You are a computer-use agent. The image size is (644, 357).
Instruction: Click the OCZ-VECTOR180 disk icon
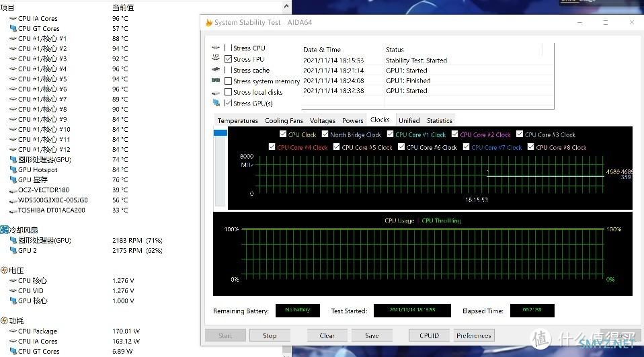pyautogui.click(x=13, y=190)
